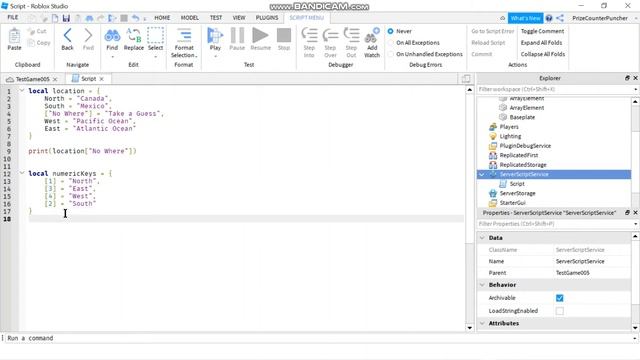Fold the numericKeys table at line 12
The width and height of the screenshot is (640, 360).
click(x=22, y=173)
